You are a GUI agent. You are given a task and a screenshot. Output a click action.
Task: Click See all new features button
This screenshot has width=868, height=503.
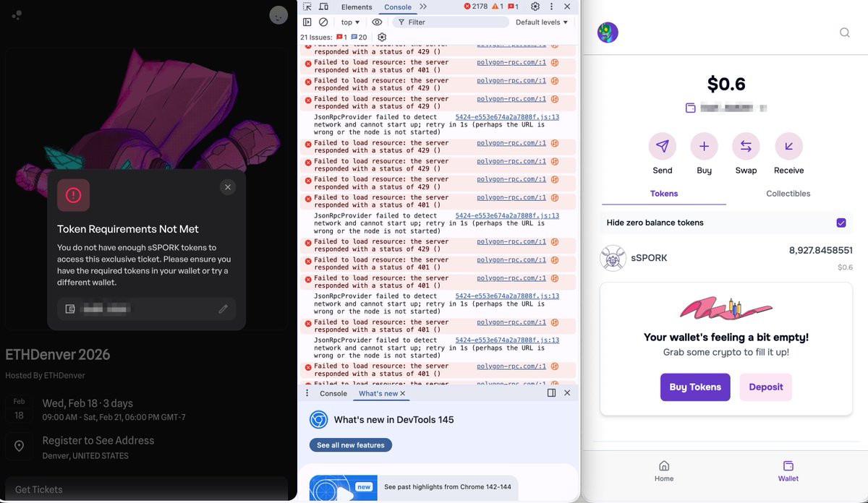[x=351, y=445]
